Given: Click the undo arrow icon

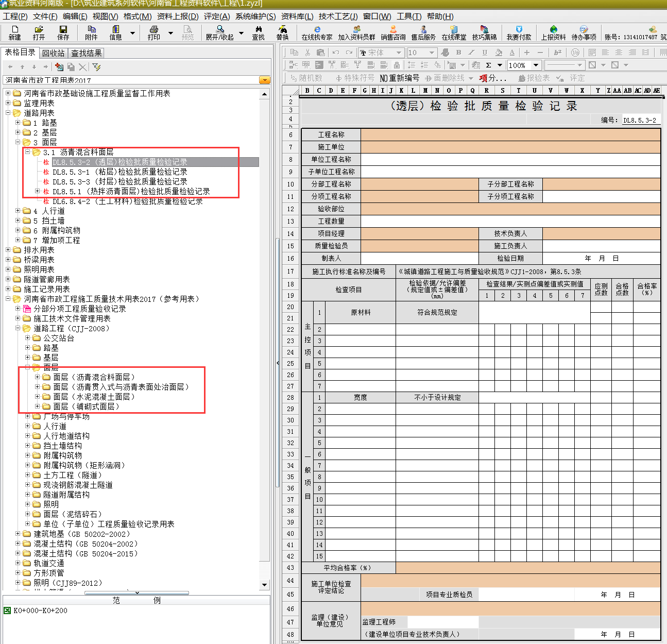Looking at the screenshot, I should tap(336, 52).
